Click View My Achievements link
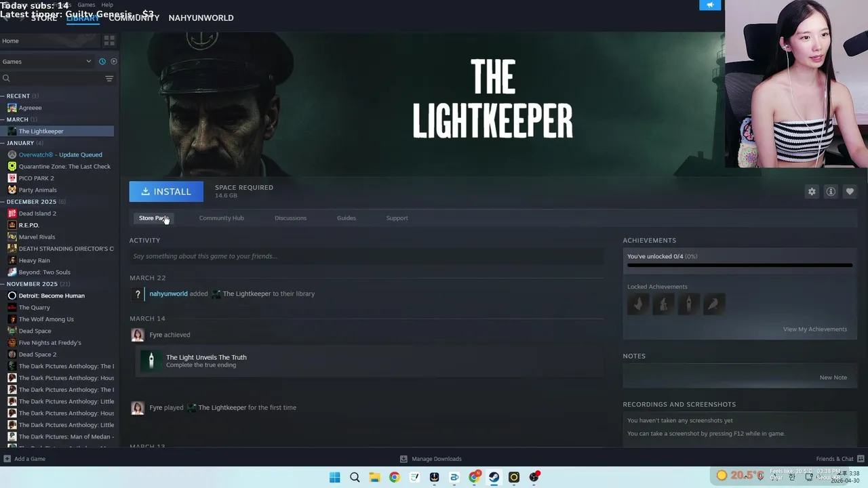Viewport: 868px width, 488px height. 815,329
